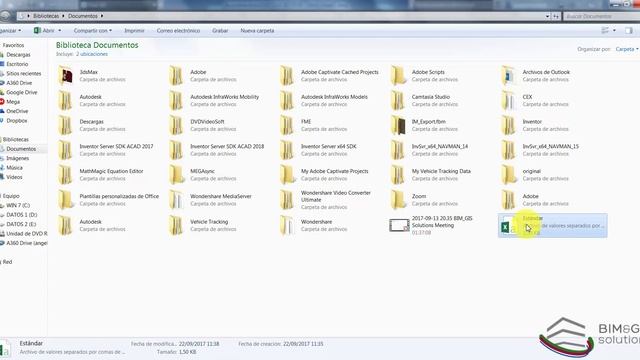The height and width of the screenshot is (360, 640).
Task: Expand the address bar history dropdown
Action: pyautogui.click(x=547, y=16)
